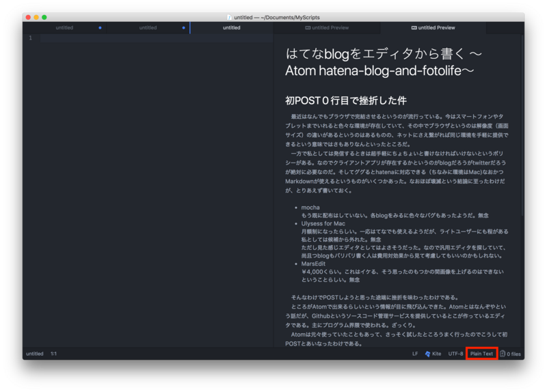The width and height of the screenshot is (547, 392).
Task: Click the preview pane vertical scrollbar
Action: [x=522, y=126]
